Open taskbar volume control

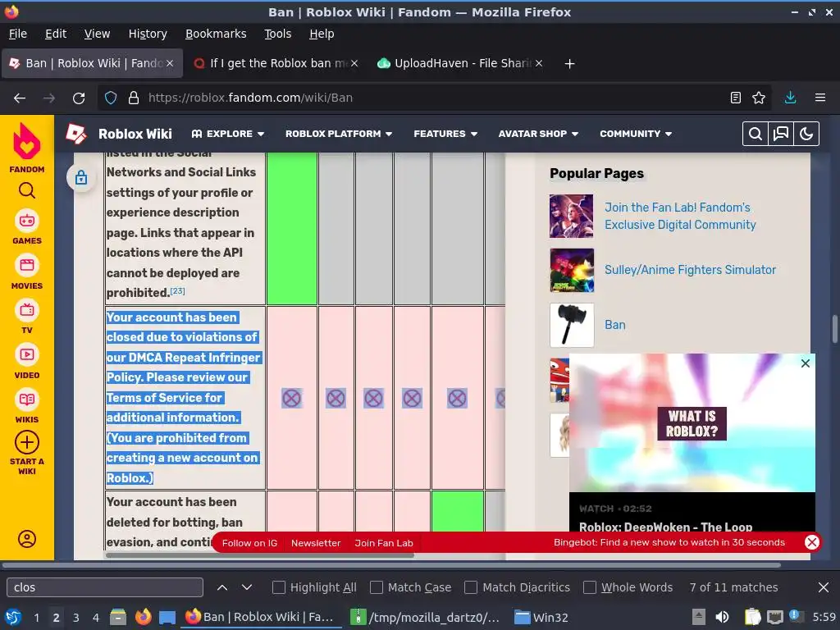pyautogui.click(x=722, y=617)
